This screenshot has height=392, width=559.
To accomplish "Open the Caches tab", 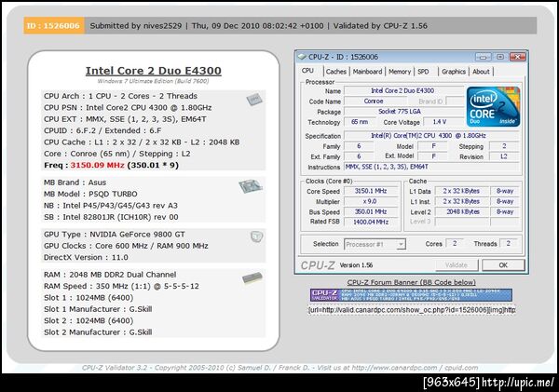I will 335,72.
